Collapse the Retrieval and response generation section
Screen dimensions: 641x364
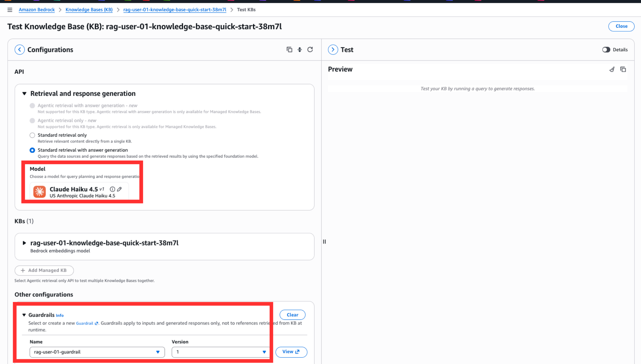point(24,94)
